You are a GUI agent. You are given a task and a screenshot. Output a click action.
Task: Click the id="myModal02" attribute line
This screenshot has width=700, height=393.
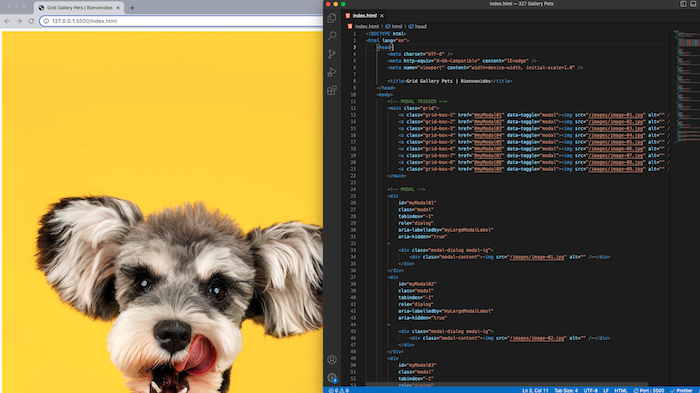point(417,284)
